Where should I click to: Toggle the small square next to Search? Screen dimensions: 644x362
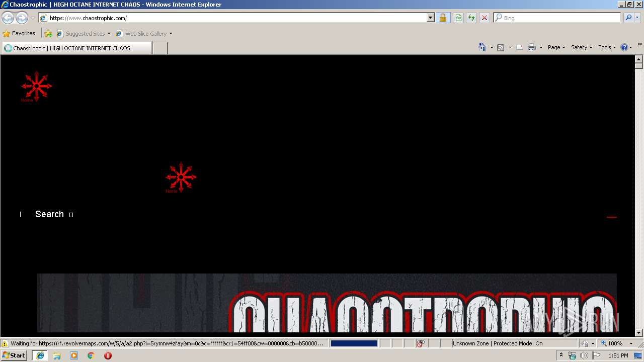(x=71, y=215)
